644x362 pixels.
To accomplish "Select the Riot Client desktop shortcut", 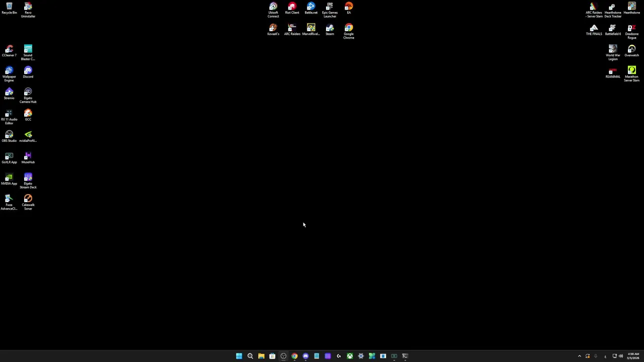I will [292, 9].
